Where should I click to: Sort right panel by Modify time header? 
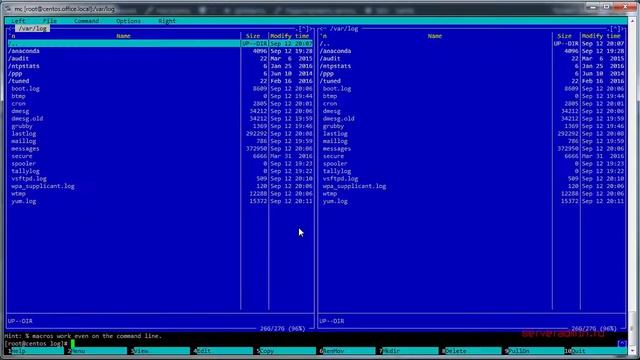pos(601,36)
